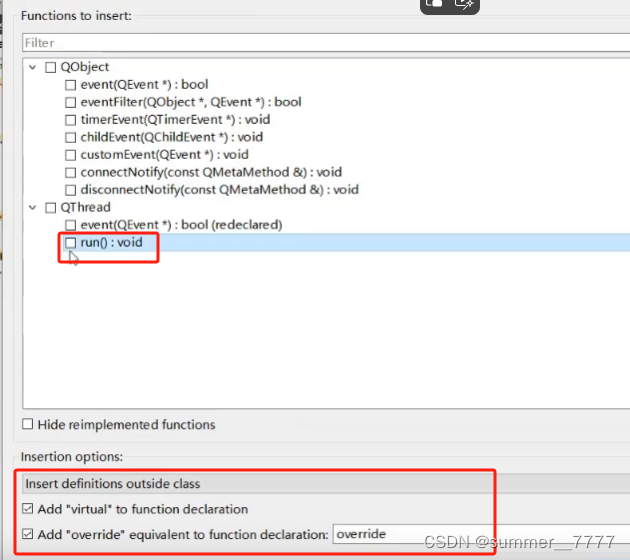Viewport: 630px width, 560px height.
Task: Select the QThread tree label
Action: (x=86, y=207)
